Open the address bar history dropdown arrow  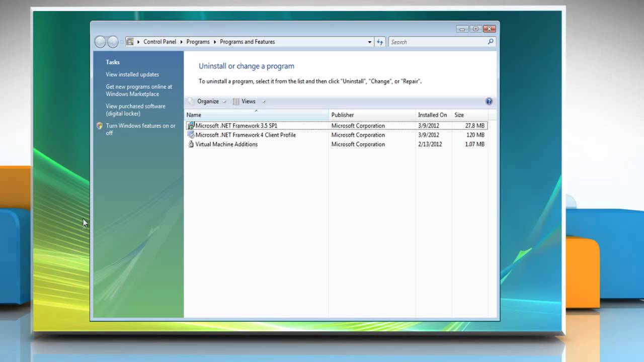tap(370, 42)
